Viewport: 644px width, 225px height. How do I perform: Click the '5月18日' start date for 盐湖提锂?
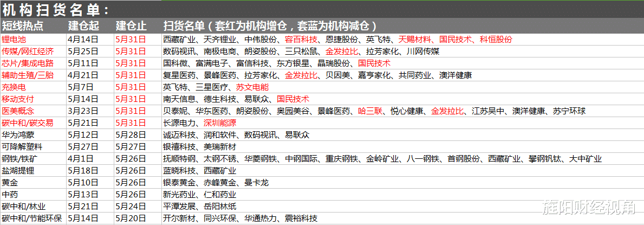(83, 171)
